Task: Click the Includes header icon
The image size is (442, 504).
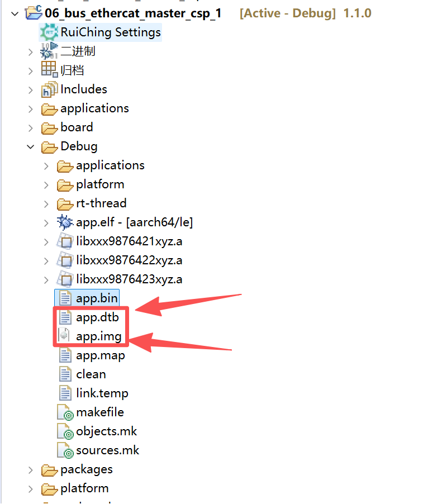Action: [x=49, y=89]
